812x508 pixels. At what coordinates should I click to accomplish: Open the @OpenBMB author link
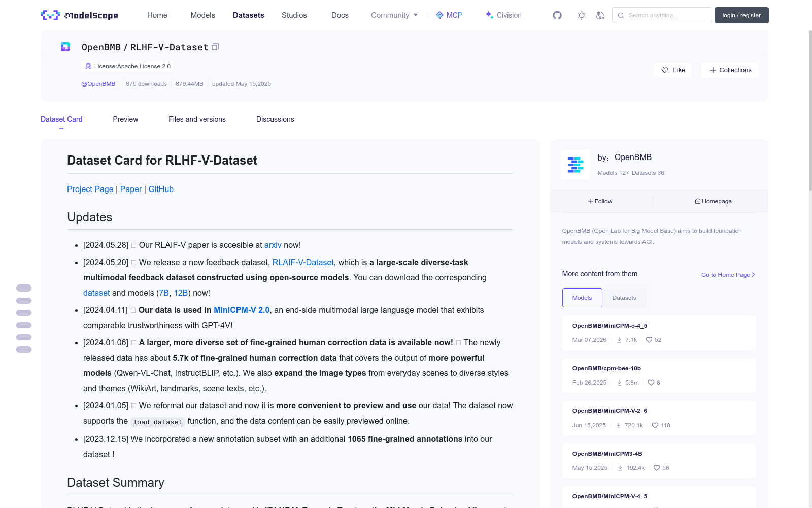point(98,84)
